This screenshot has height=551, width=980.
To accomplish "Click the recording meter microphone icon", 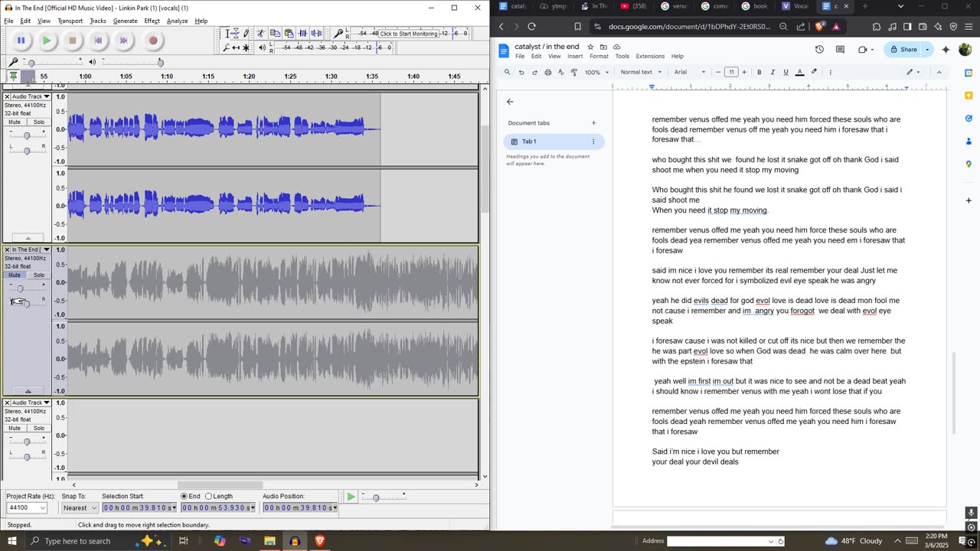I will tap(338, 34).
